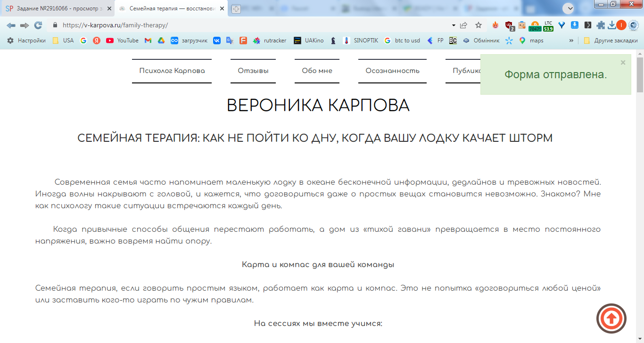Open a new tab with plus button
Viewport: 644px width, 343px height.
(x=236, y=8)
